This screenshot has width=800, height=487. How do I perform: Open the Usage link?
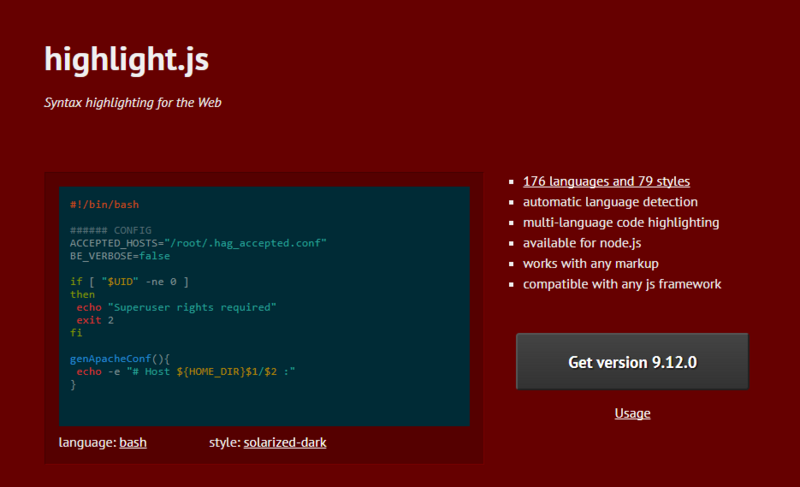click(x=632, y=413)
